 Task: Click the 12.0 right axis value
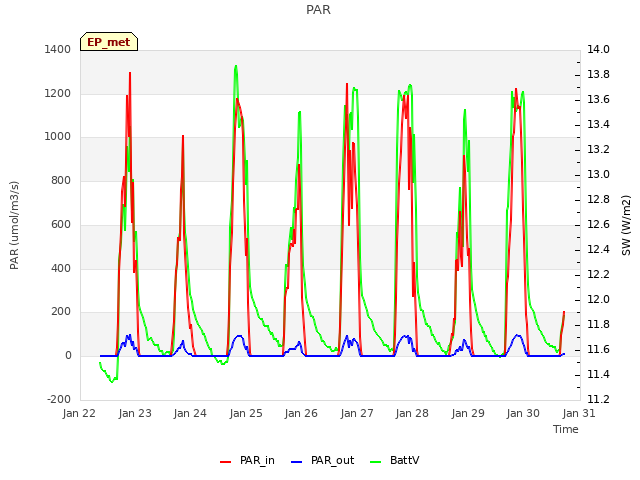point(598,300)
